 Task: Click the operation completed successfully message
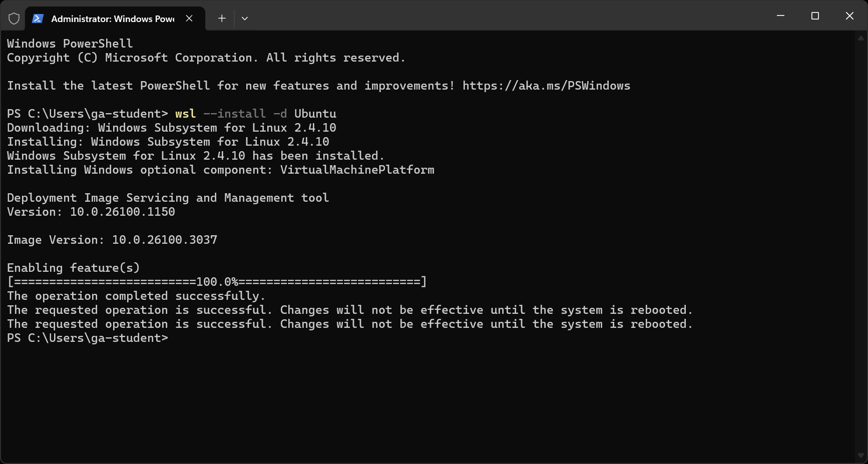click(x=136, y=296)
